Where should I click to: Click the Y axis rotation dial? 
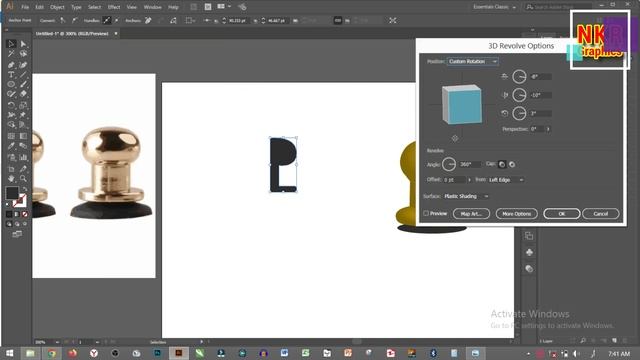(x=519, y=95)
